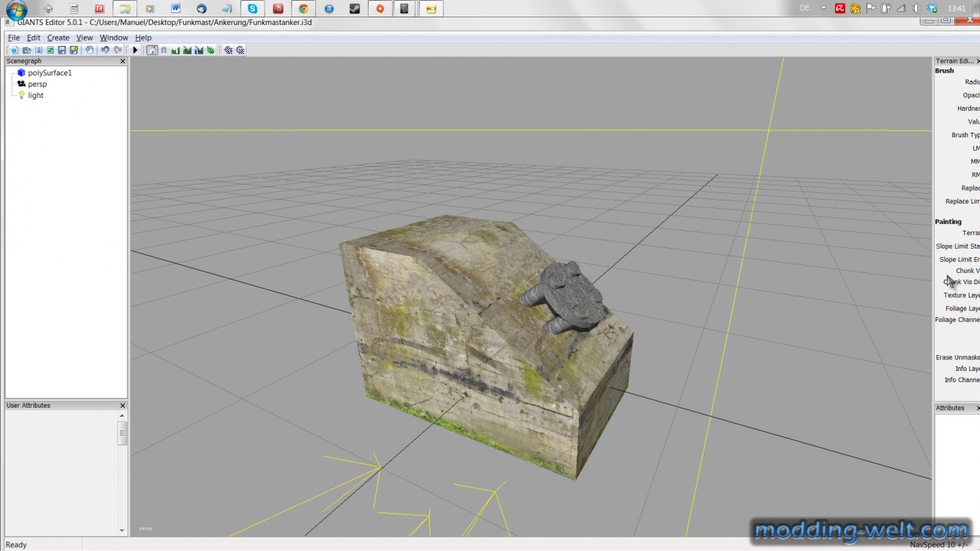The height and width of the screenshot is (551, 980).
Task: Close the Scenegraph panel
Action: pyautogui.click(x=123, y=61)
